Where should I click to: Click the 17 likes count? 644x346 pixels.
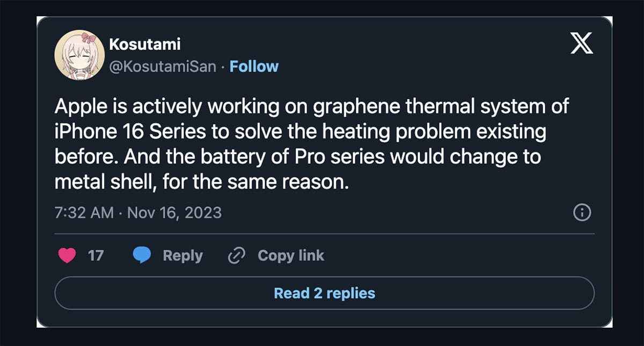point(96,256)
